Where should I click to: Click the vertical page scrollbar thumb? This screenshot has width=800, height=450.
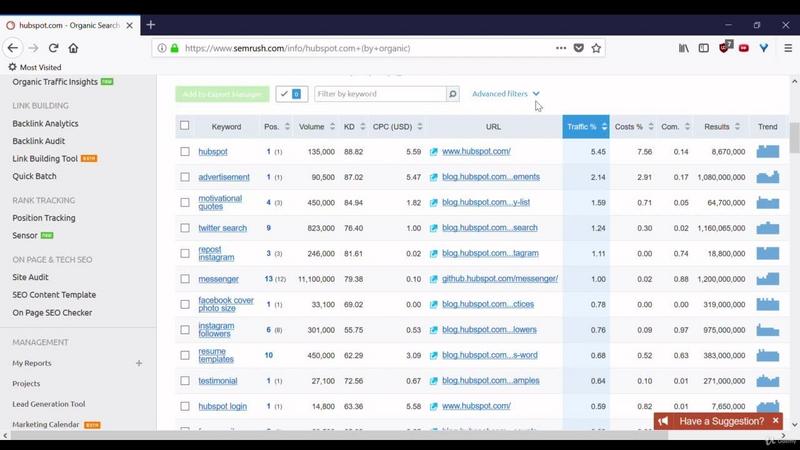(794, 137)
